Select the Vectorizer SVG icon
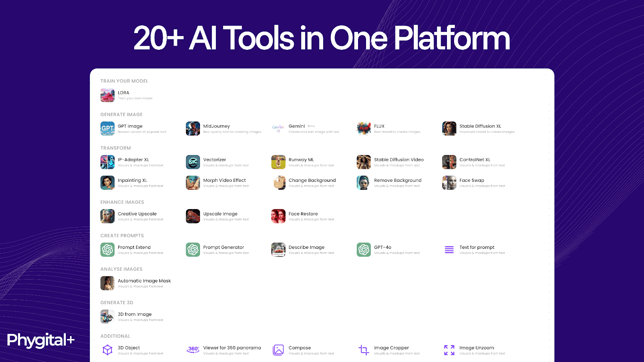 click(193, 162)
